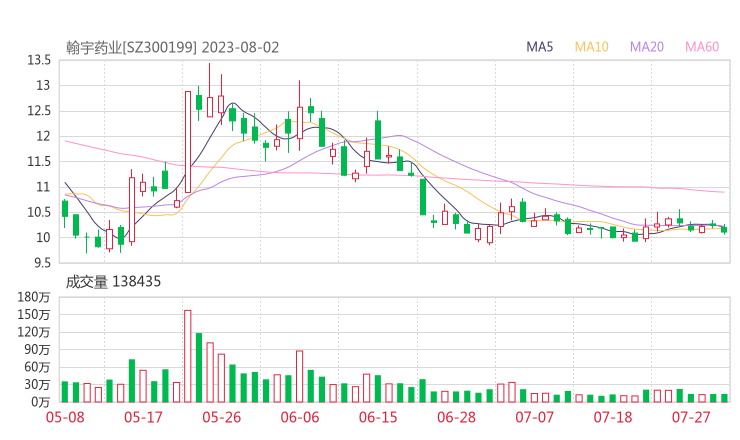Select the 06-06 date axis label
Image resolution: width=740 pixels, height=440 pixels.
click(300, 417)
